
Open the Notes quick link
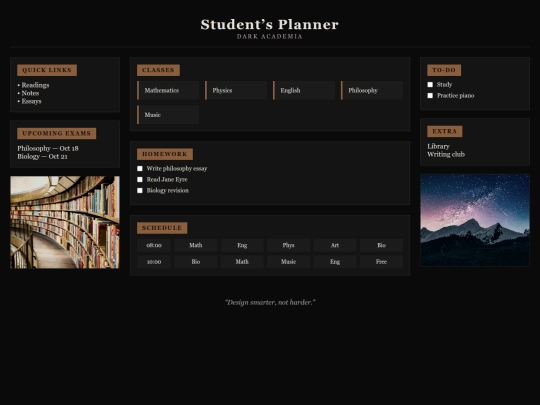pos(30,93)
